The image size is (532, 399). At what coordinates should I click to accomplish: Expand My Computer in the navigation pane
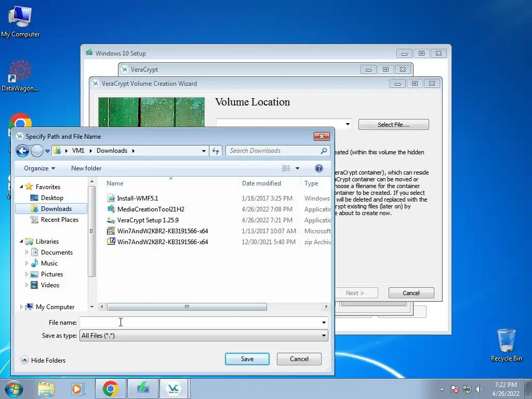21,307
